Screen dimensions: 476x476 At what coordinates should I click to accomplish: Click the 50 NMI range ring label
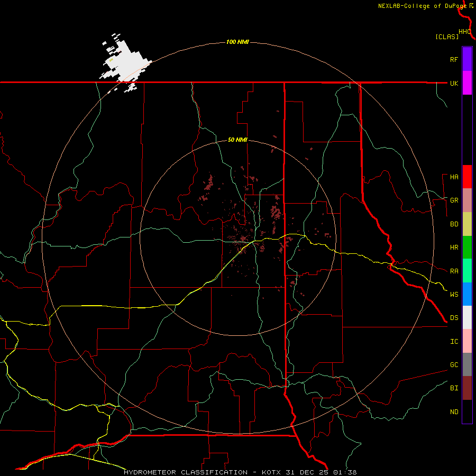pyautogui.click(x=237, y=140)
